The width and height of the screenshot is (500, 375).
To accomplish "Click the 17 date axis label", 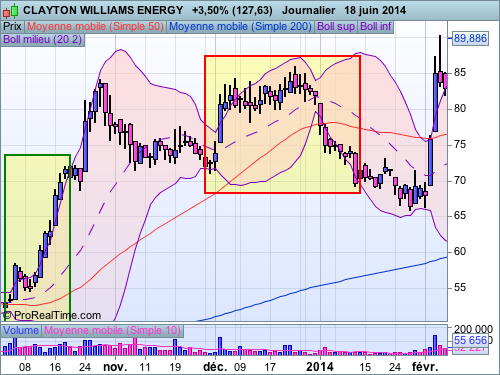I will tap(270, 367).
